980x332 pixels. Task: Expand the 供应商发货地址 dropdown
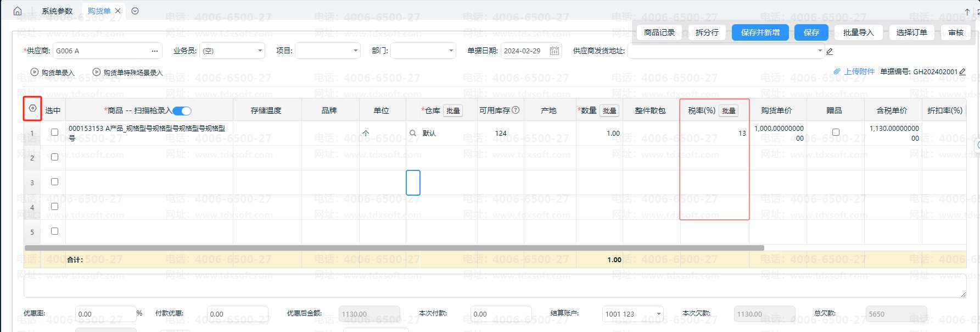click(x=820, y=51)
